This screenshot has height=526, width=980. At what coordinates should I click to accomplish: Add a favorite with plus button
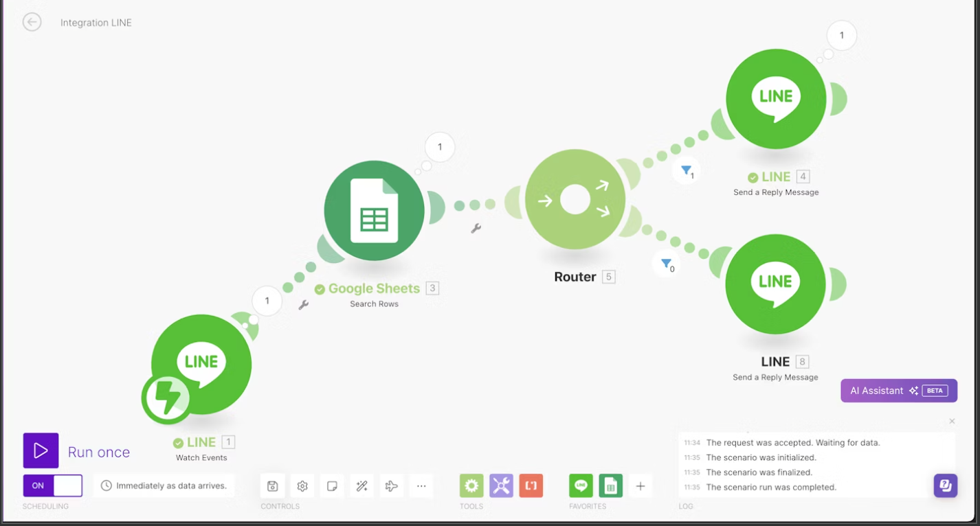[x=641, y=486]
